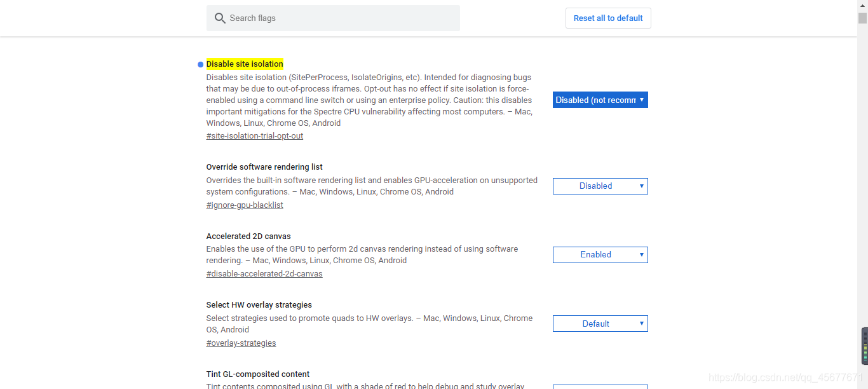Click the level meter widget at right edge
This screenshot has width=868, height=389.
(x=865, y=346)
